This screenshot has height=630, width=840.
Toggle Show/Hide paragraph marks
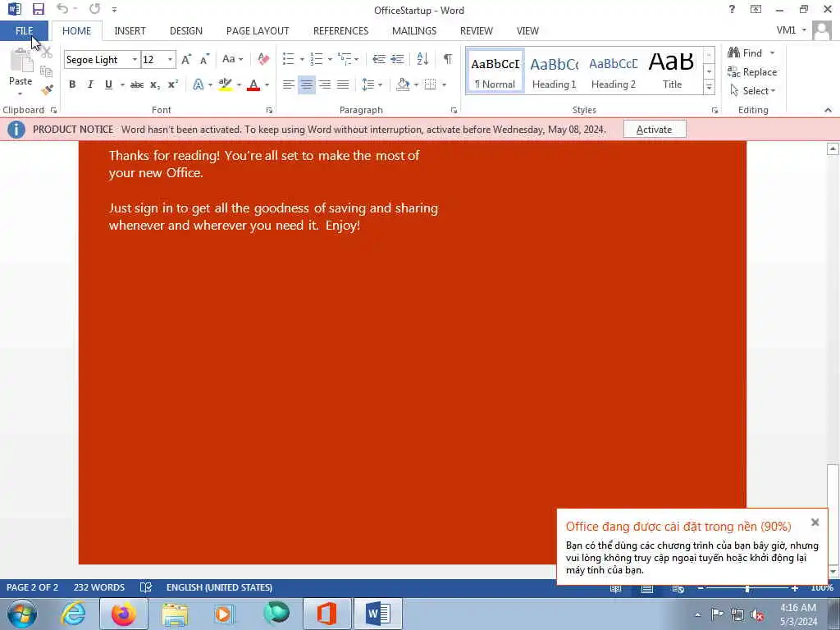(448, 59)
